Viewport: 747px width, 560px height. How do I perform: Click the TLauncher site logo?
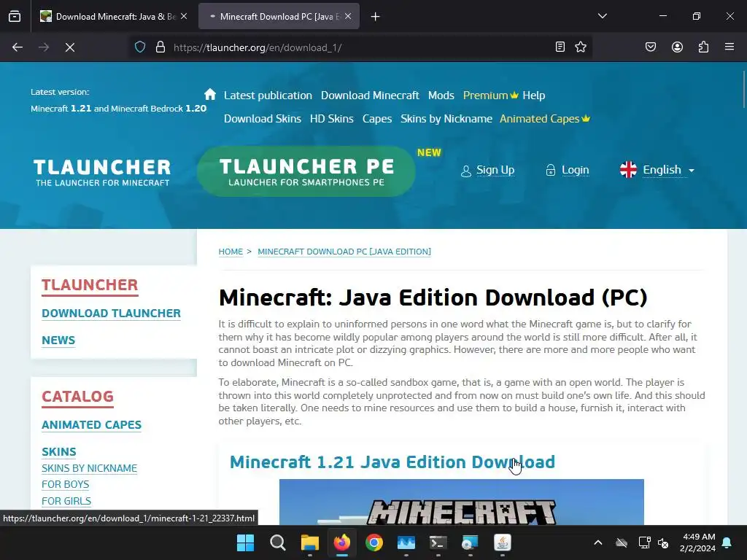[x=102, y=172]
